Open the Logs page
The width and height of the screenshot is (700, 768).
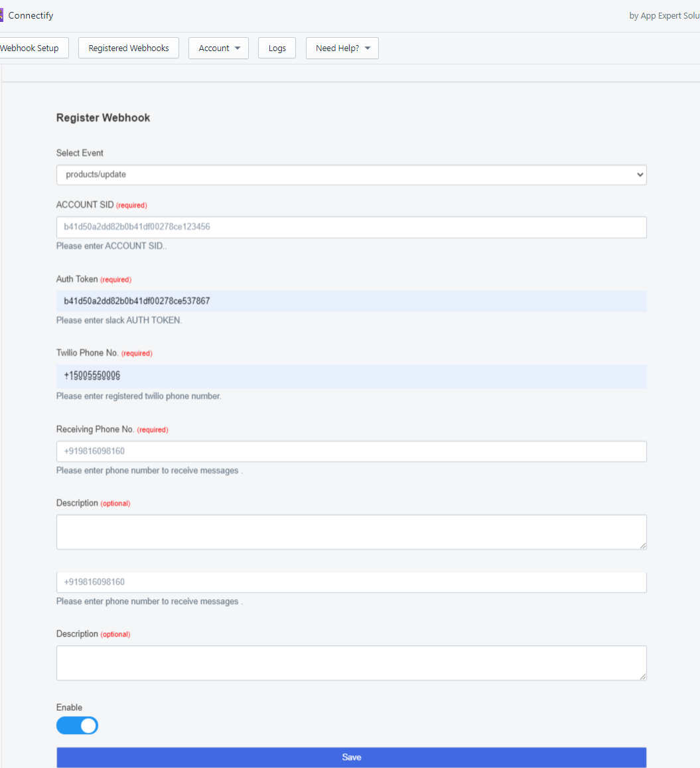[277, 48]
